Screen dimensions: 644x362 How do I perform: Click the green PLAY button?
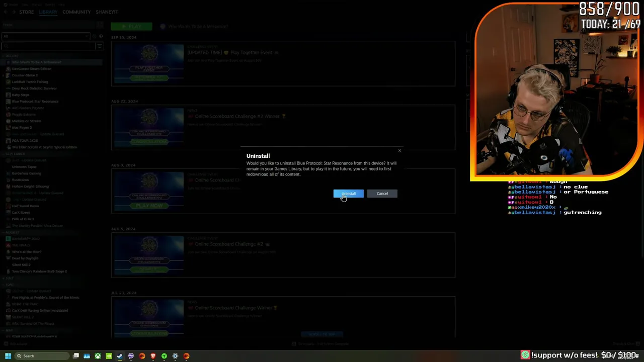tap(131, 26)
